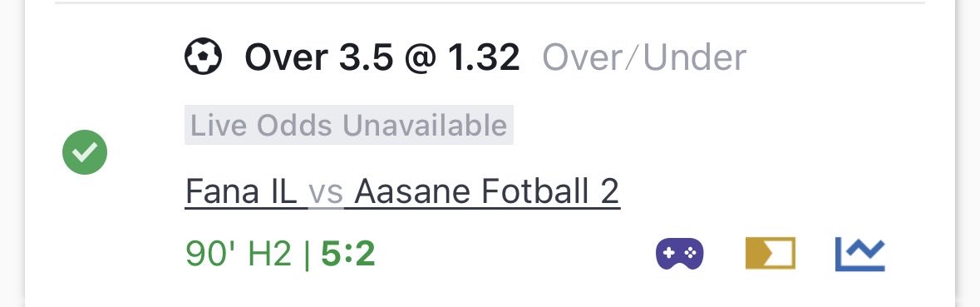Click the 90' H2 match time
This screenshot has width=980, height=307.
point(239,255)
